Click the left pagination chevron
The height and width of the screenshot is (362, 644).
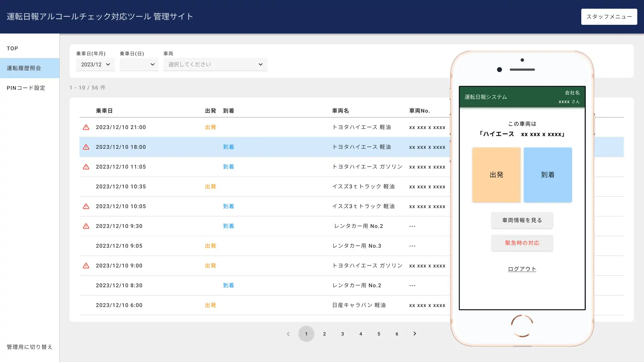click(288, 334)
